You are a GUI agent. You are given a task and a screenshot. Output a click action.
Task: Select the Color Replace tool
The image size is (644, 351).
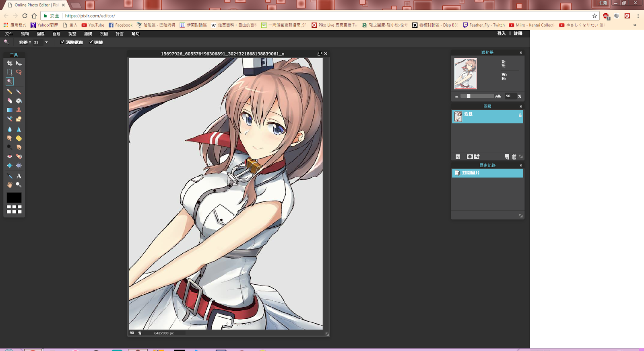[10, 119]
